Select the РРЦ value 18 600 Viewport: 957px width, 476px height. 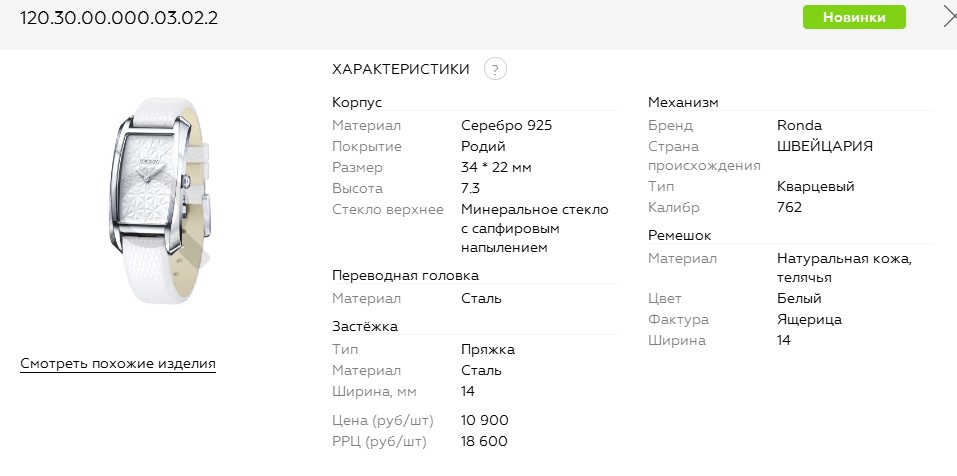pyautogui.click(x=484, y=441)
